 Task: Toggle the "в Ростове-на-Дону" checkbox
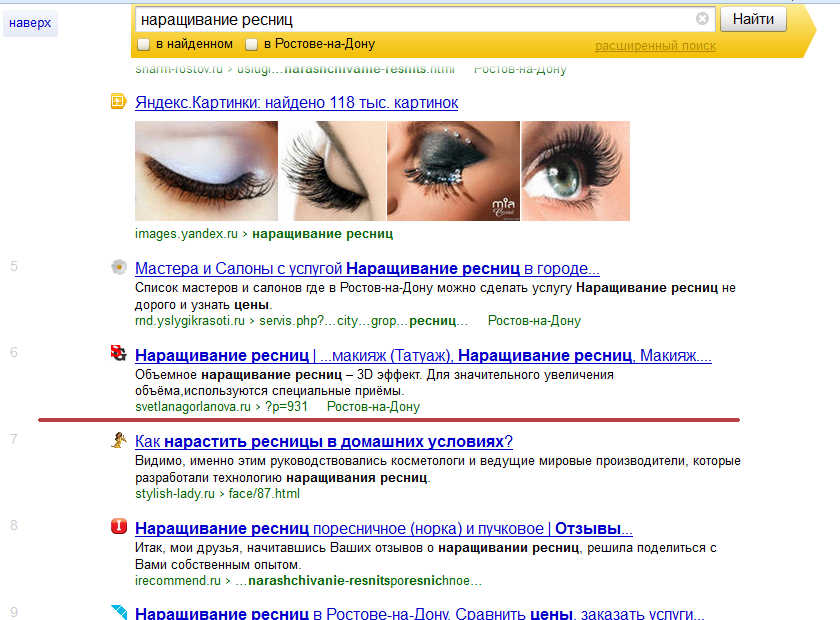(252, 45)
